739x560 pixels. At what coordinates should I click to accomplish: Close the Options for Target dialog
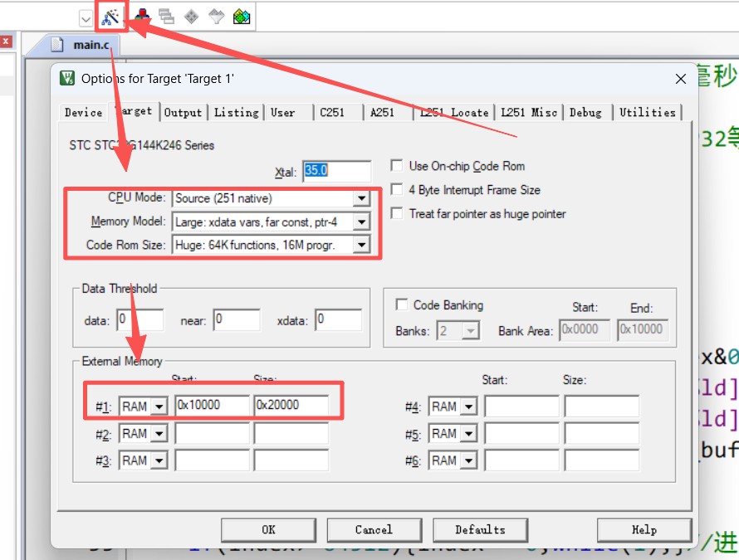point(681,79)
